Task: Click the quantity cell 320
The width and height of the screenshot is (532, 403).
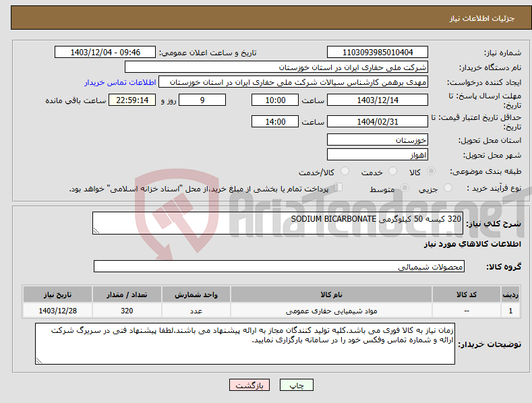Action: [x=127, y=311]
